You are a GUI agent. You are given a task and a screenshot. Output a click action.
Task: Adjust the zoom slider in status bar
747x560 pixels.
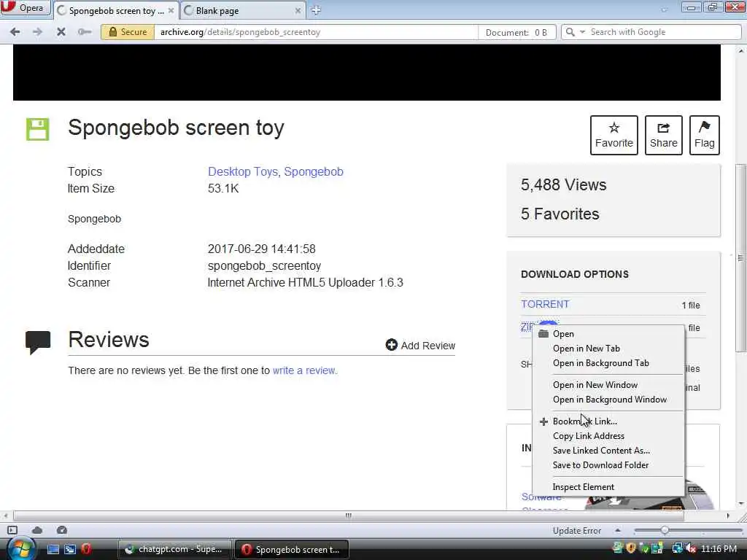click(x=664, y=530)
